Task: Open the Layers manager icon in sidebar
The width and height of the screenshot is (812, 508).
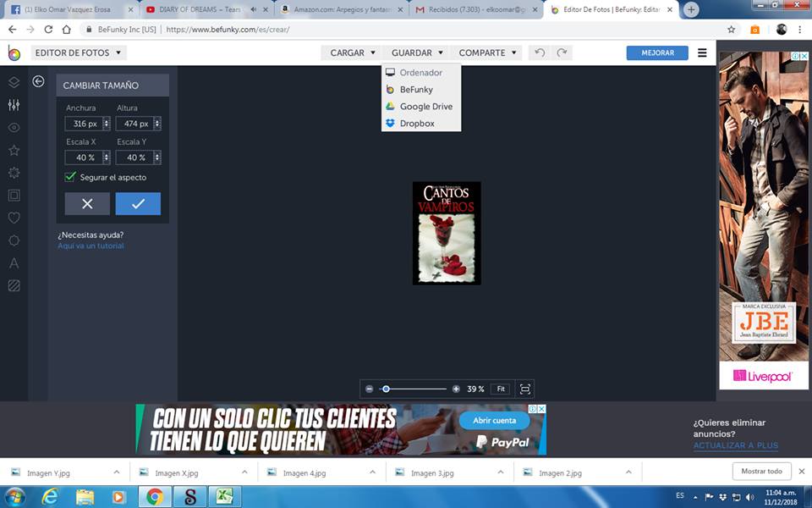Action: pyautogui.click(x=14, y=82)
